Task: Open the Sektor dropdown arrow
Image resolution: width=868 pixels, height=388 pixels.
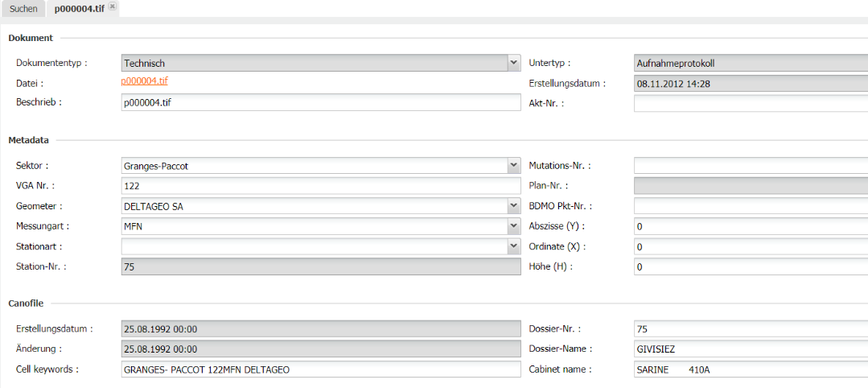Action: click(514, 166)
